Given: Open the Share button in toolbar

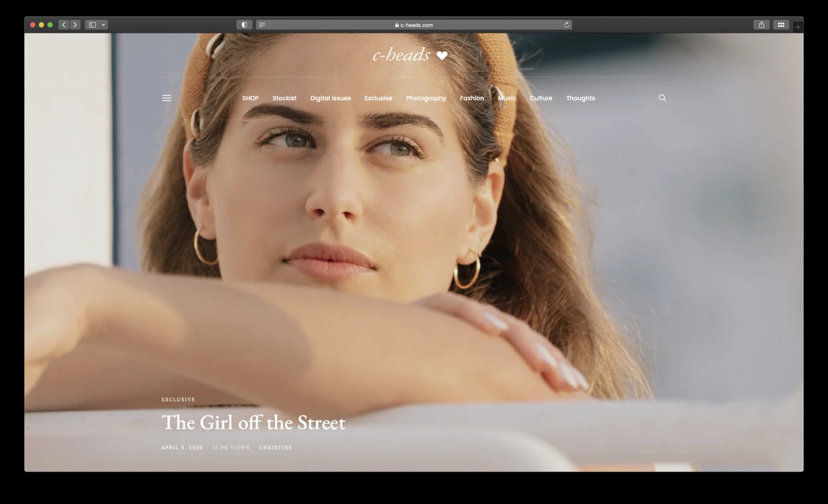Looking at the screenshot, I should point(761,25).
